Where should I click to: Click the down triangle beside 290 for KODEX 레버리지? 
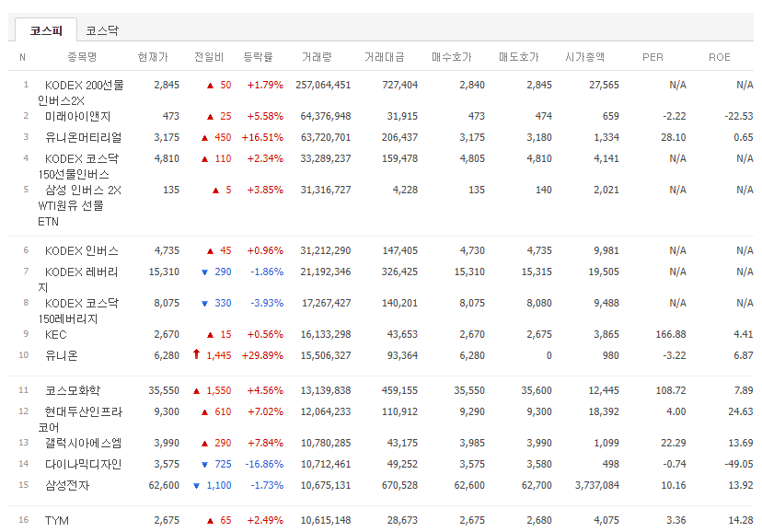pyautogui.click(x=204, y=272)
